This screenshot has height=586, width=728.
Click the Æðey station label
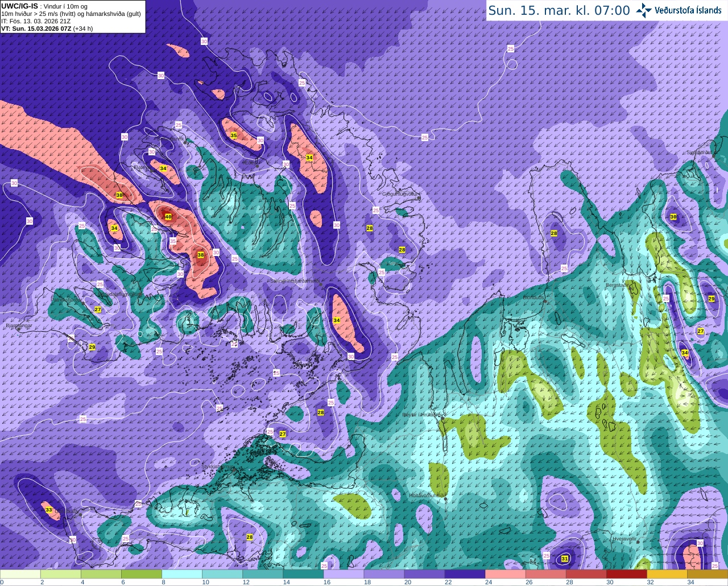(x=250, y=162)
